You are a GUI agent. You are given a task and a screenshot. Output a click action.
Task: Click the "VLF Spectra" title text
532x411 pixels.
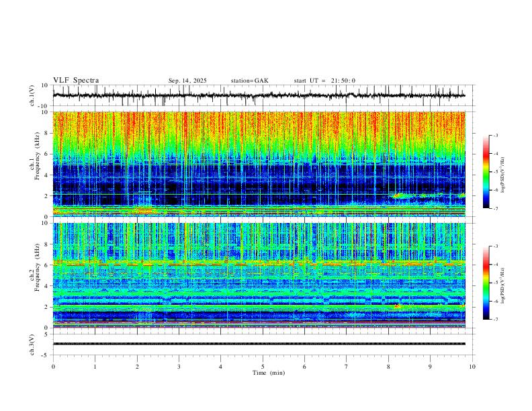point(76,81)
